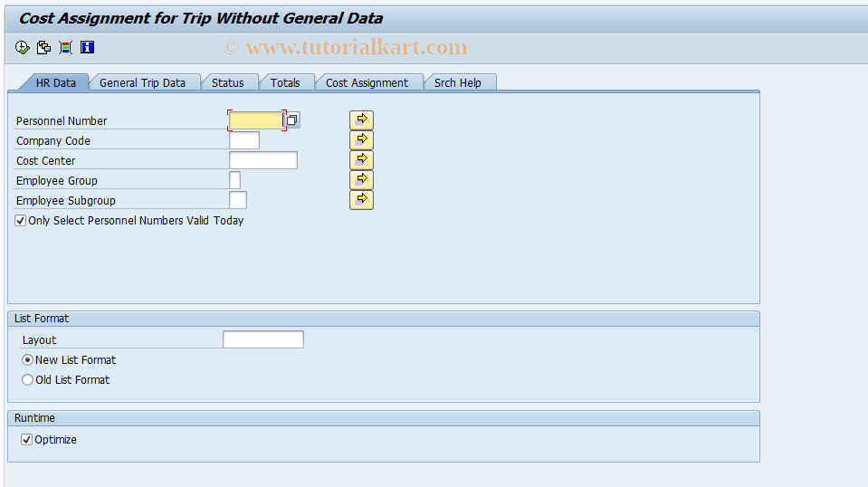Screen dimensions: 868x487
Task: Switch to the HR Data tab
Action: 55,83
